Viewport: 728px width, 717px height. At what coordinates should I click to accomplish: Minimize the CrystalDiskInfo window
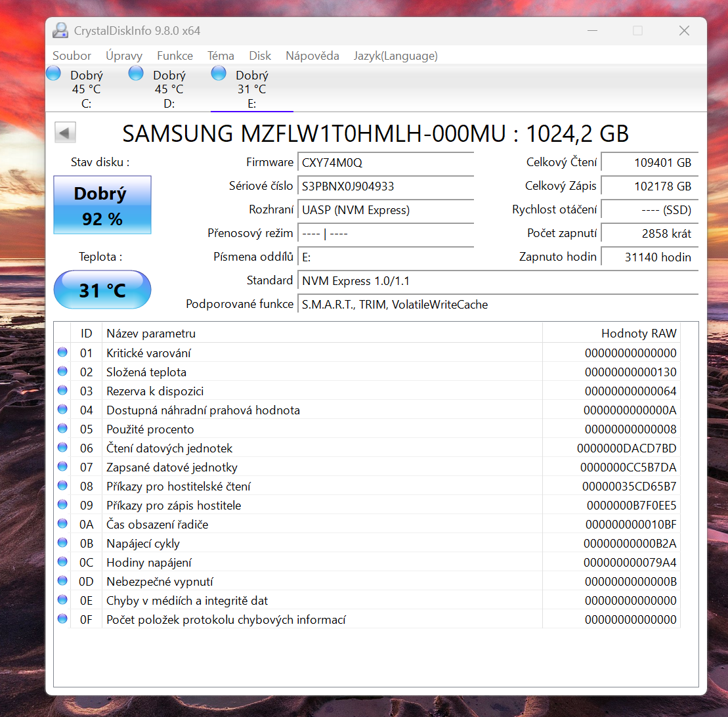(x=592, y=31)
